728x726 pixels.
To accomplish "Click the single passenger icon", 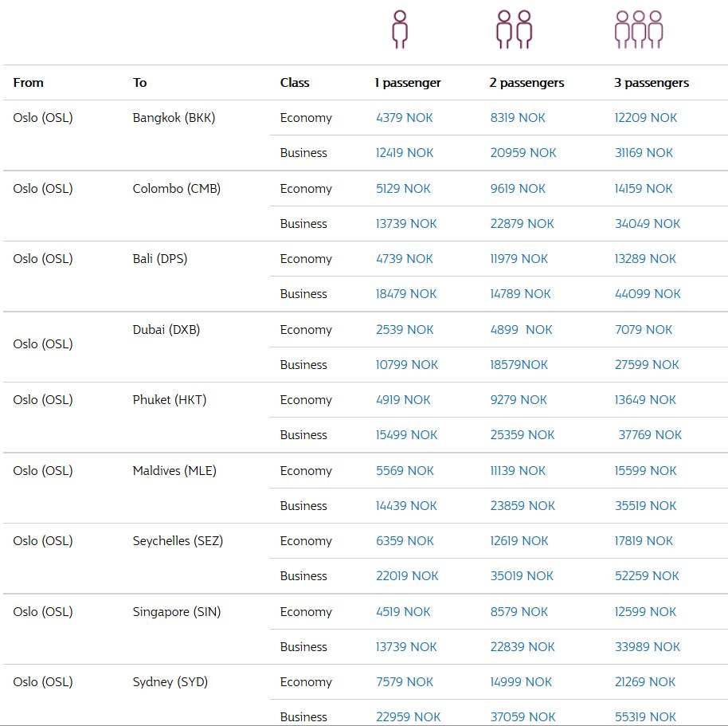I will 400,29.
